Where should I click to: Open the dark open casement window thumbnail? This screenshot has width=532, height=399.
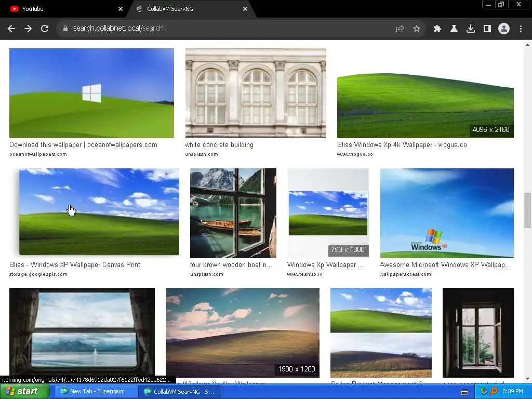pyautogui.click(x=478, y=332)
